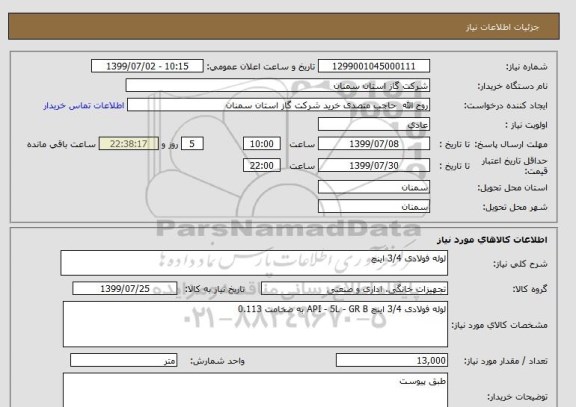Click the delivery city field

(x=374, y=206)
